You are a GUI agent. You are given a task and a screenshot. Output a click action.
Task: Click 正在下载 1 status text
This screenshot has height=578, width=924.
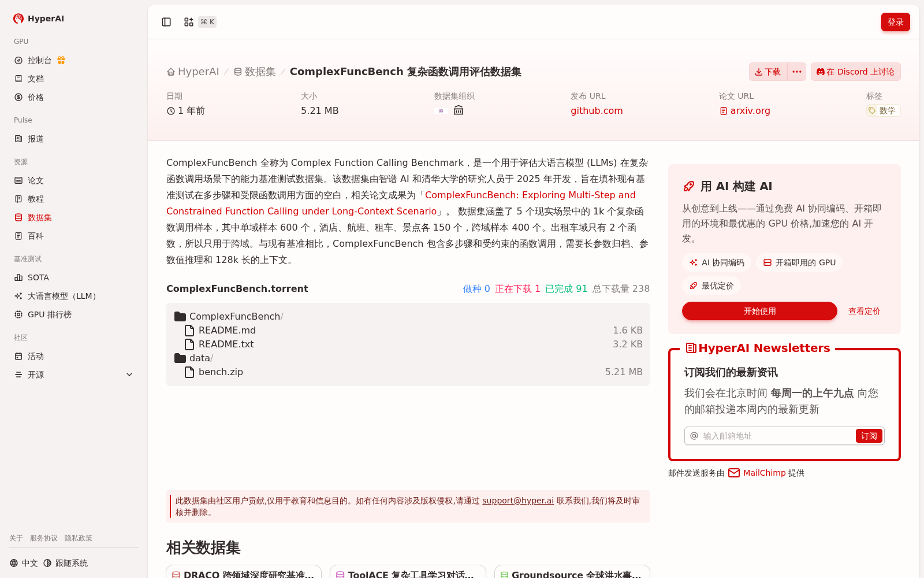point(517,288)
